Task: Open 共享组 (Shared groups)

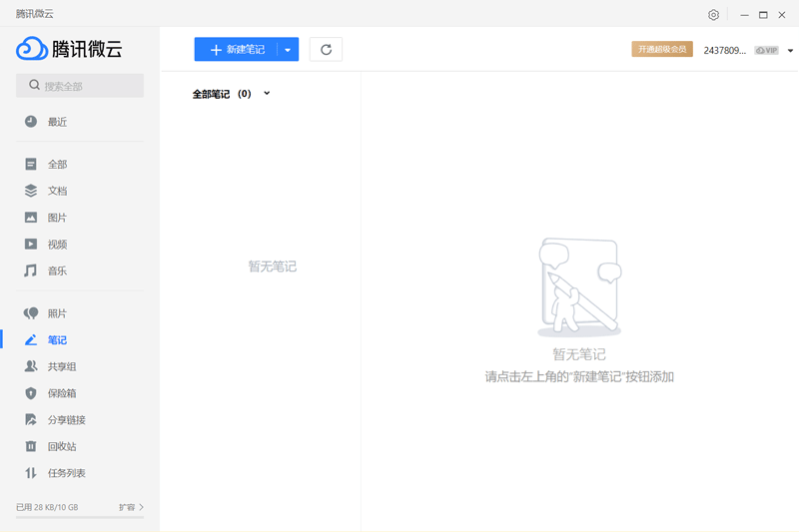Action: 62,367
